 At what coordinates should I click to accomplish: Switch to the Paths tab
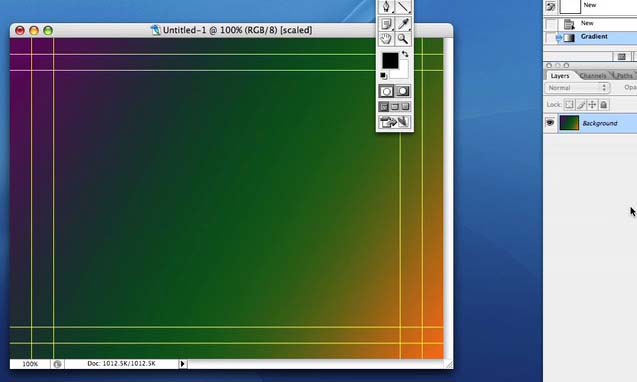[624, 76]
